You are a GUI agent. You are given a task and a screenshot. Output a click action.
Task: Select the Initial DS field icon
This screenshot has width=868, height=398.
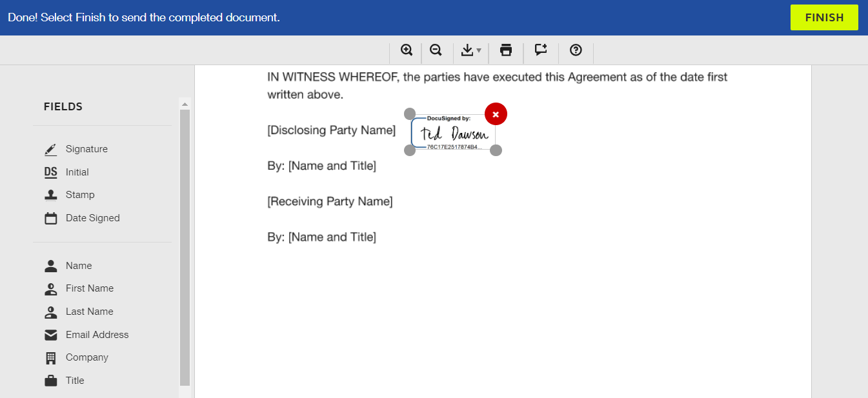click(x=51, y=172)
